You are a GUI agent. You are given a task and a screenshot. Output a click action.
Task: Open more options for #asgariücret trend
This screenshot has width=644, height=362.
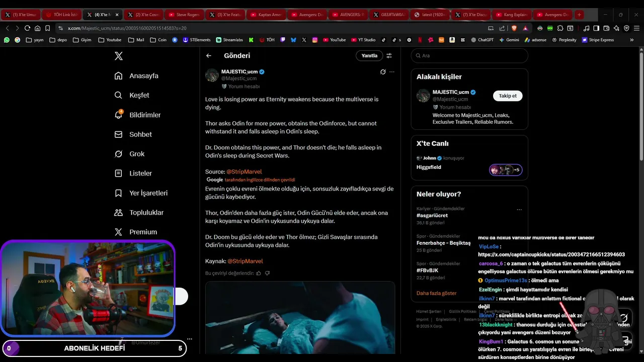coord(519,210)
